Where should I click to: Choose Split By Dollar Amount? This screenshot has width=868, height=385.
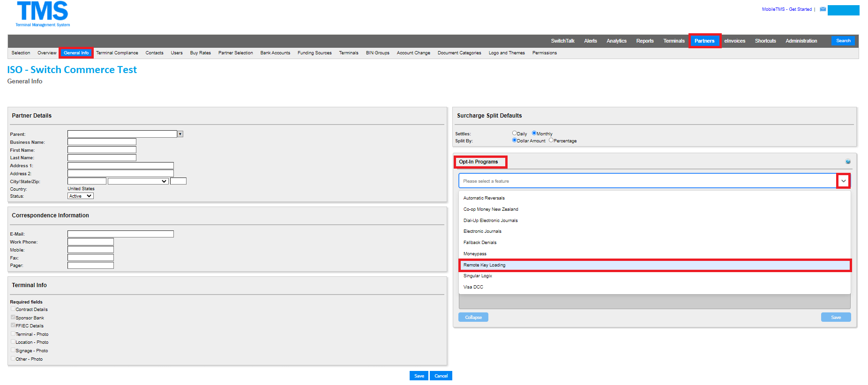[x=514, y=140]
